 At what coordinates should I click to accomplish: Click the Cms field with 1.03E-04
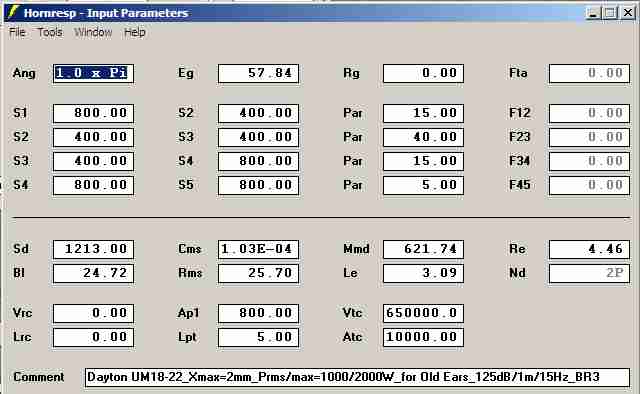click(x=258, y=249)
